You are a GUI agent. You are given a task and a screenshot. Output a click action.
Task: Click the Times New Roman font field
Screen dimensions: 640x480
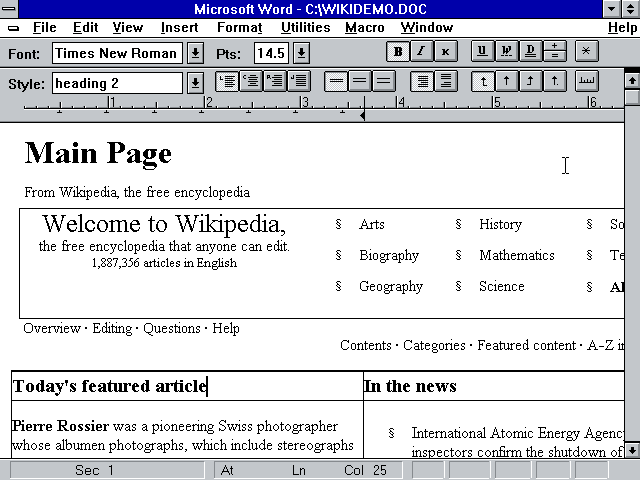[117, 53]
